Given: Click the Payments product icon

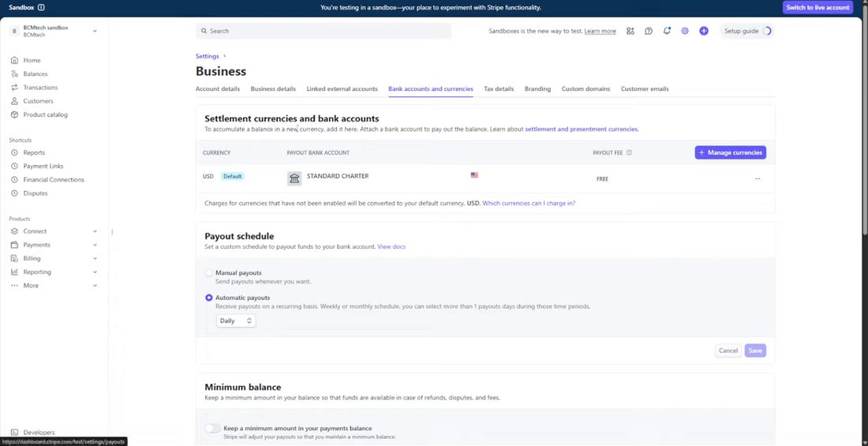Looking at the screenshot, I should tap(14, 245).
